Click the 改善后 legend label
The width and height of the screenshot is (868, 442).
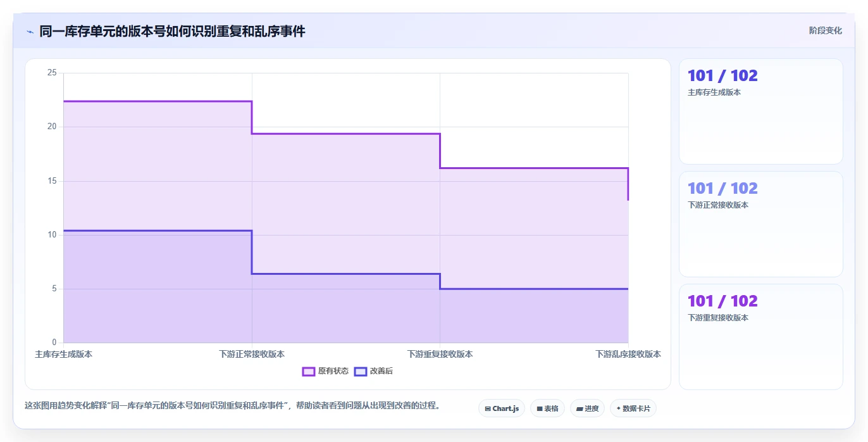(381, 371)
